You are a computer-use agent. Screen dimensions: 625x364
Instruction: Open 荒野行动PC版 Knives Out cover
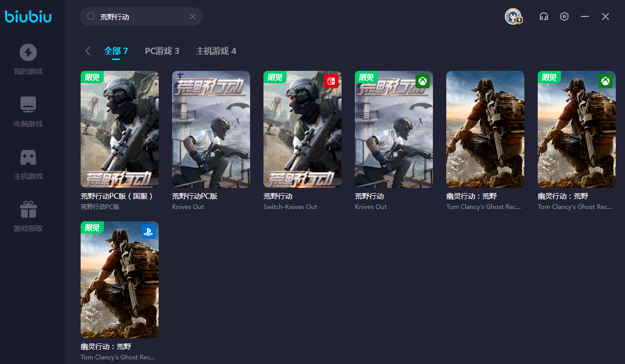point(211,129)
